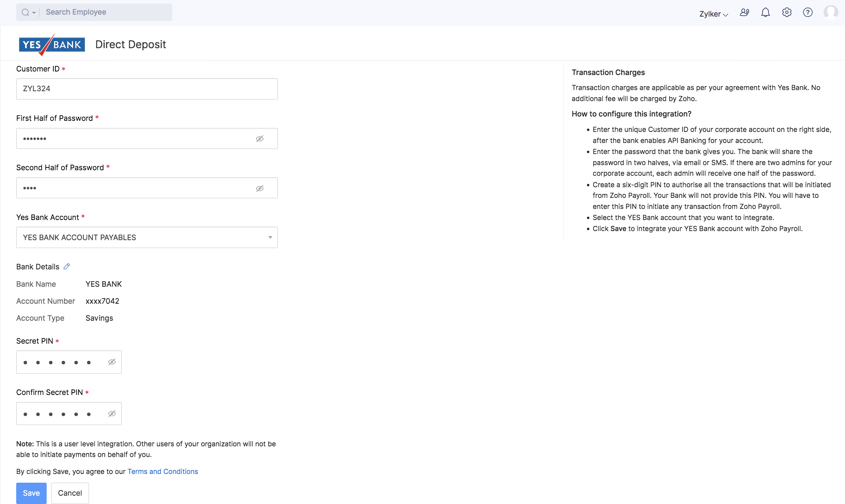Open the notifications bell

coord(766,13)
